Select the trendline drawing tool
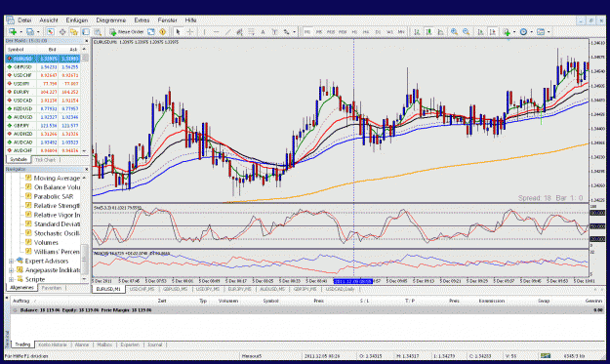This screenshot has width=610, height=364. [x=228, y=32]
